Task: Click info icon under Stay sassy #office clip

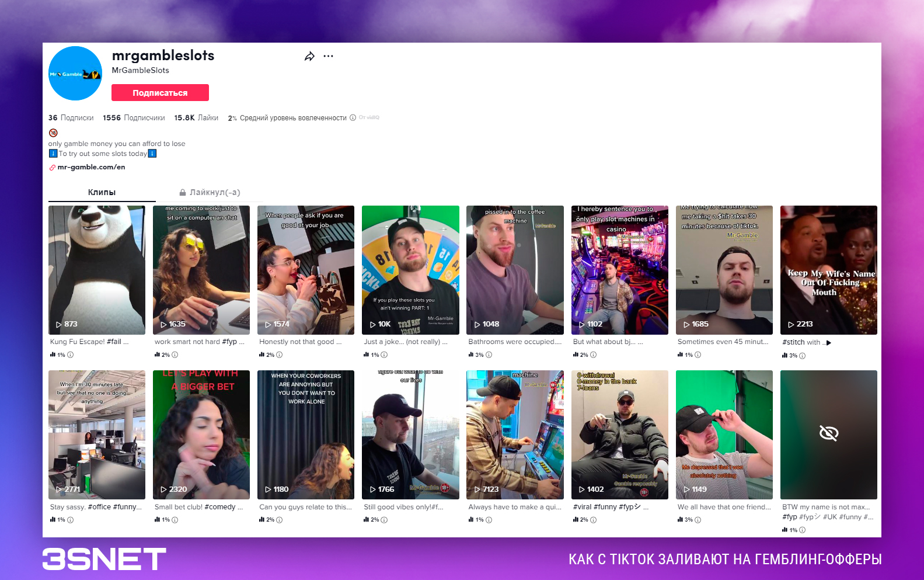Action: click(x=71, y=520)
